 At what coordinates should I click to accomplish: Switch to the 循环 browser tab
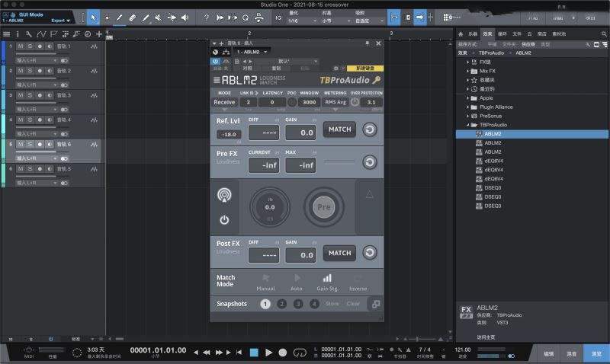point(502,34)
